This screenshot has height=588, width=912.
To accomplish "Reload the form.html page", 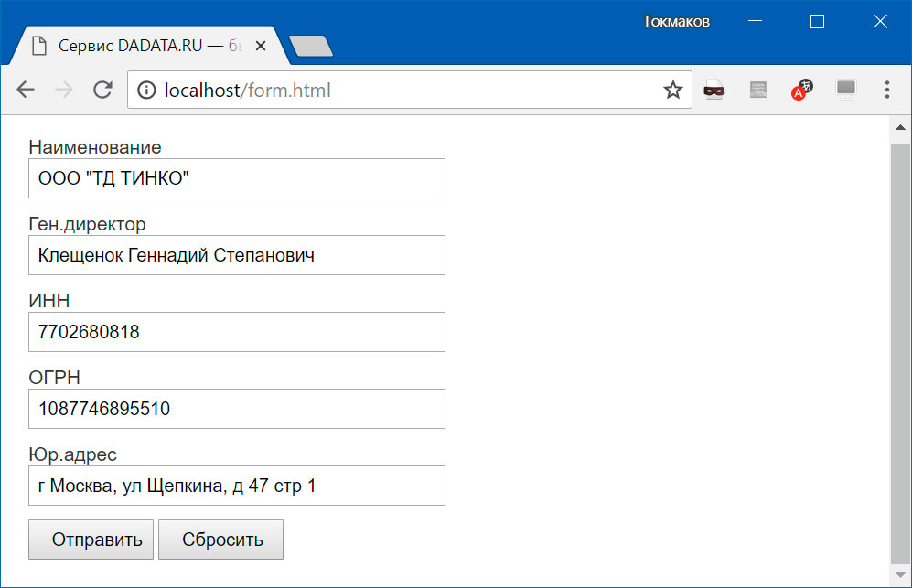I will click(x=102, y=90).
